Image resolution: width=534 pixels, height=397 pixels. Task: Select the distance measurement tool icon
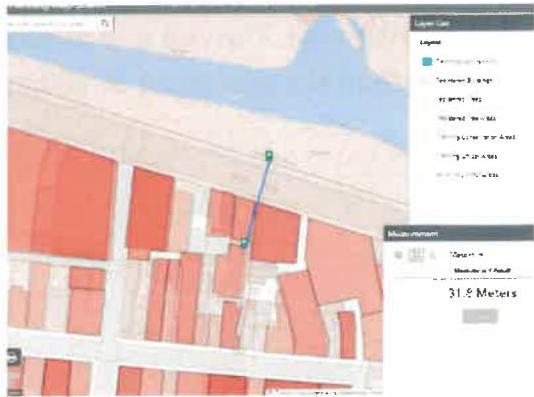(x=417, y=254)
